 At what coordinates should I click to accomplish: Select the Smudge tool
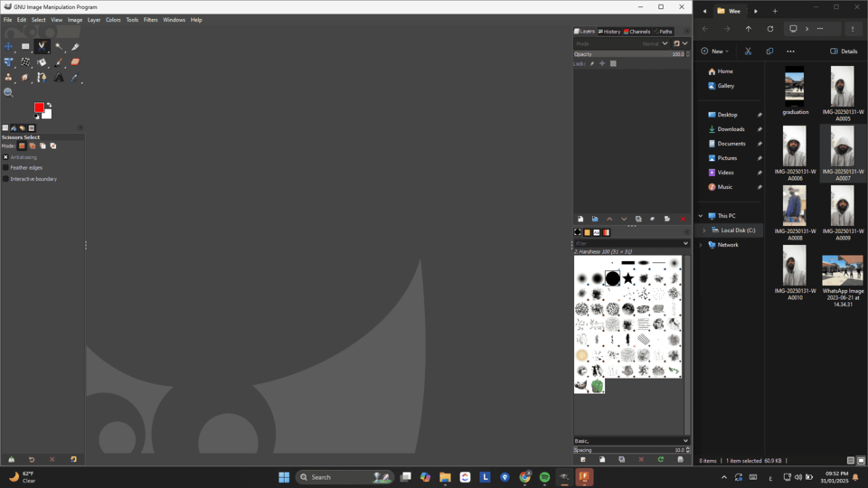(x=25, y=78)
